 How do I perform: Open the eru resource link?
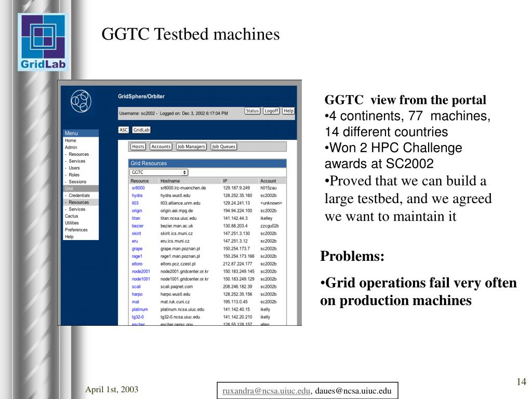point(135,241)
